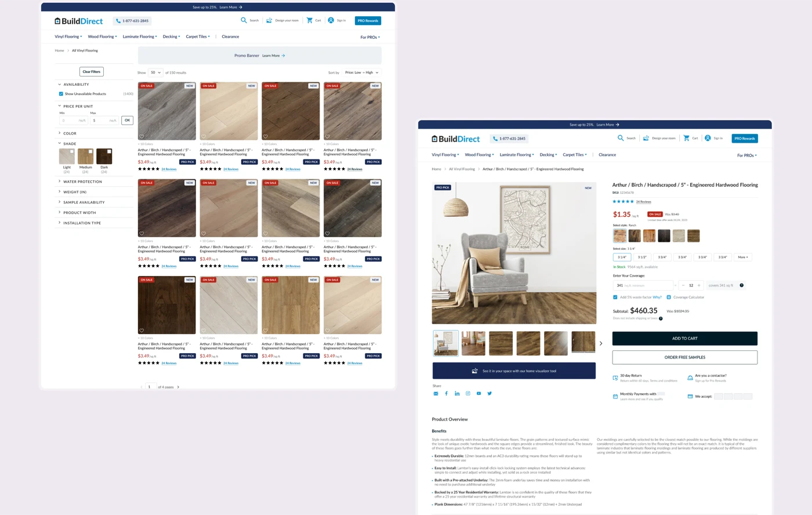Viewport: 812px width, 515px height.
Task: Click ORDER FREE SAMPLES button
Action: [x=685, y=357]
